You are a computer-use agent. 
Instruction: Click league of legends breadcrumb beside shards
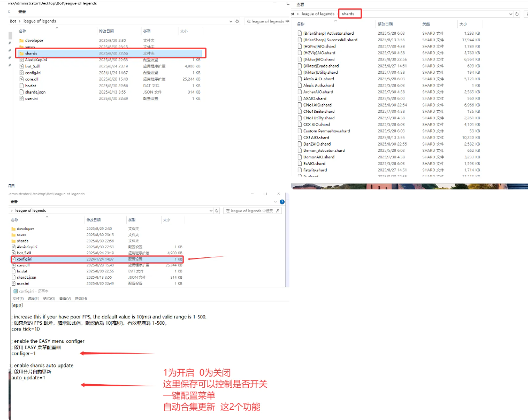click(x=318, y=13)
